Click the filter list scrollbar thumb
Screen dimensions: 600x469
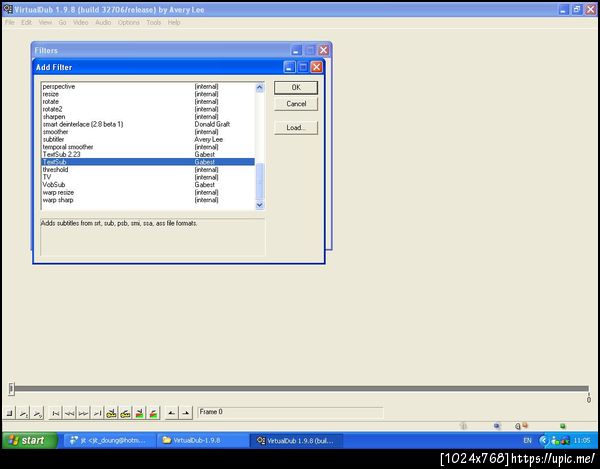[x=259, y=181]
